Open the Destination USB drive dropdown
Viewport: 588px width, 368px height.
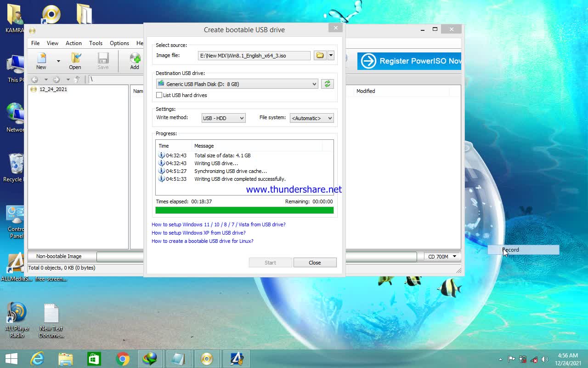[237, 84]
